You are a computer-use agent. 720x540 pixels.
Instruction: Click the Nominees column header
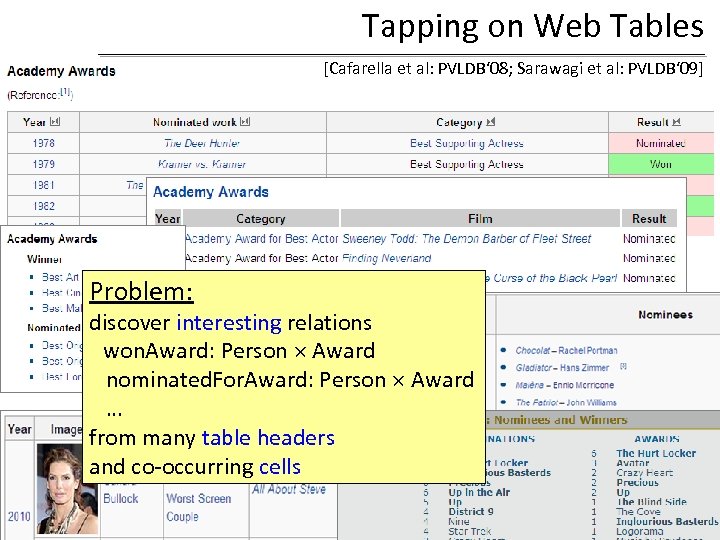pyautogui.click(x=665, y=315)
